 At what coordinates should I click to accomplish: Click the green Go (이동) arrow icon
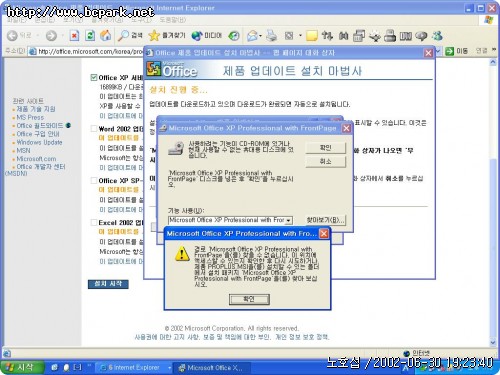pos(450,51)
